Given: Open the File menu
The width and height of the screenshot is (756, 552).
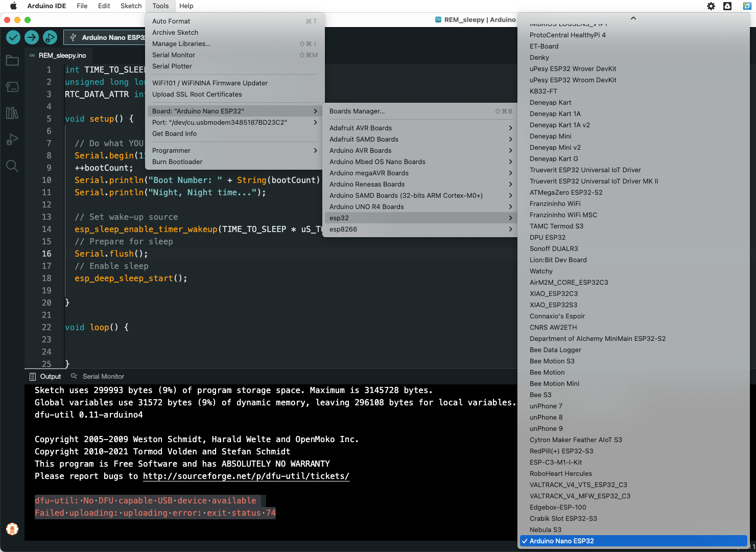Looking at the screenshot, I should click(82, 6).
